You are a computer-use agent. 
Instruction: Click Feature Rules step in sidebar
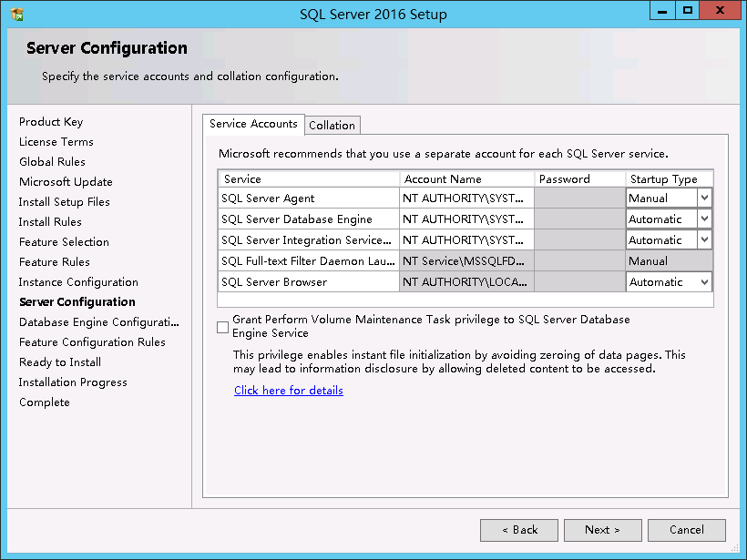[x=55, y=262]
